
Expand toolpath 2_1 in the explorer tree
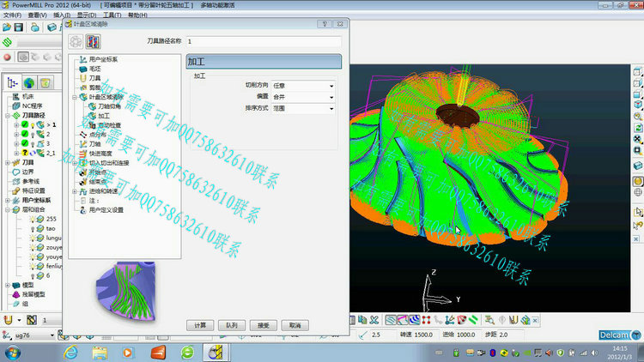tap(16, 153)
